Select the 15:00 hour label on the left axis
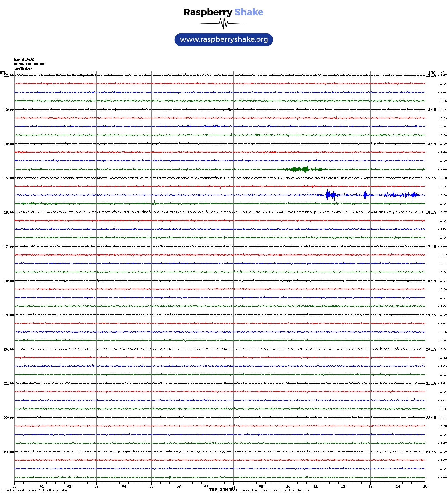This screenshot has width=448, height=494. click(9, 178)
